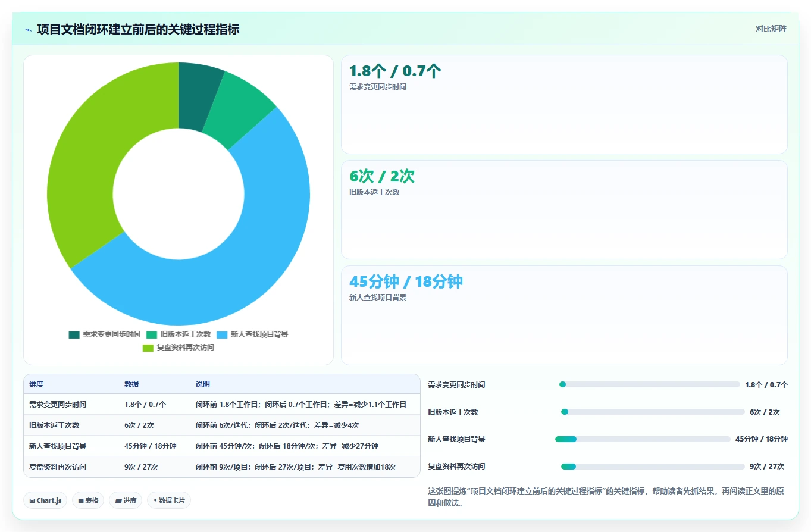The width and height of the screenshot is (811, 532).
Task: Toggle the 旧版本返工次数 legend item
Action: pyautogui.click(x=179, y=334)
